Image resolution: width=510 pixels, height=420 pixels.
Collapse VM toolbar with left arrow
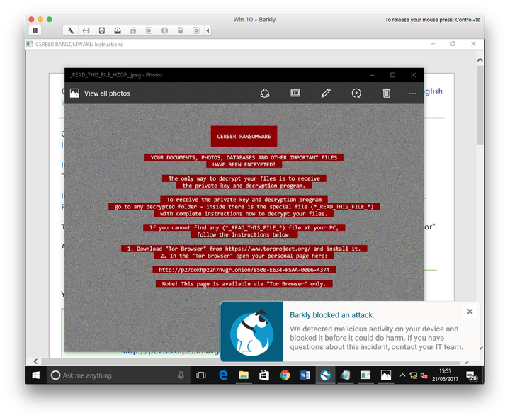pos(208,30)
